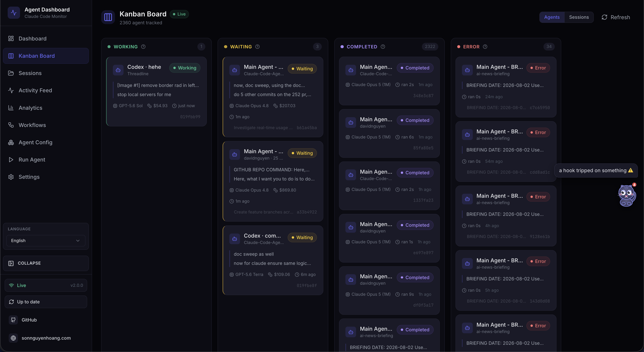Open the English language dropdown

pyautogui.click(x=46, y=241)
